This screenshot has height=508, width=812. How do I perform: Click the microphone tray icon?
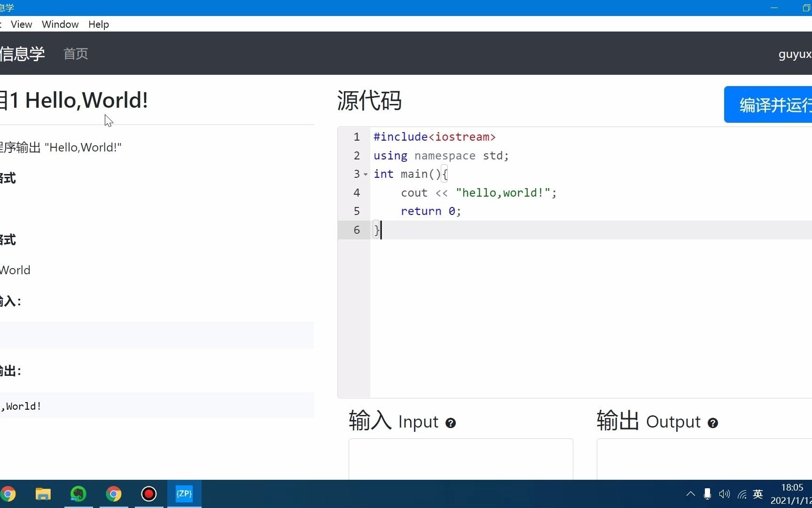pyautogui.click(x=707, y=494)
